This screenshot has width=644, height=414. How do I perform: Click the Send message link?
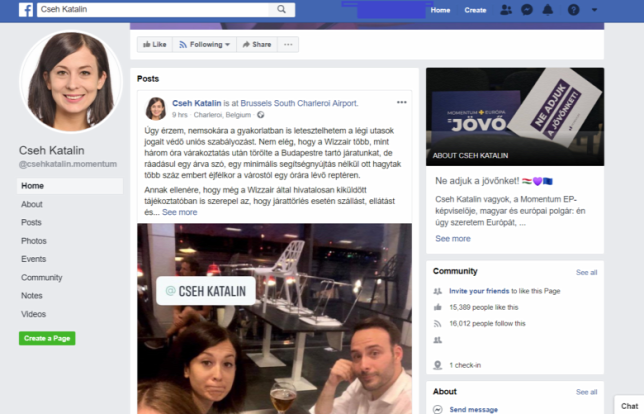coord(474,409)
